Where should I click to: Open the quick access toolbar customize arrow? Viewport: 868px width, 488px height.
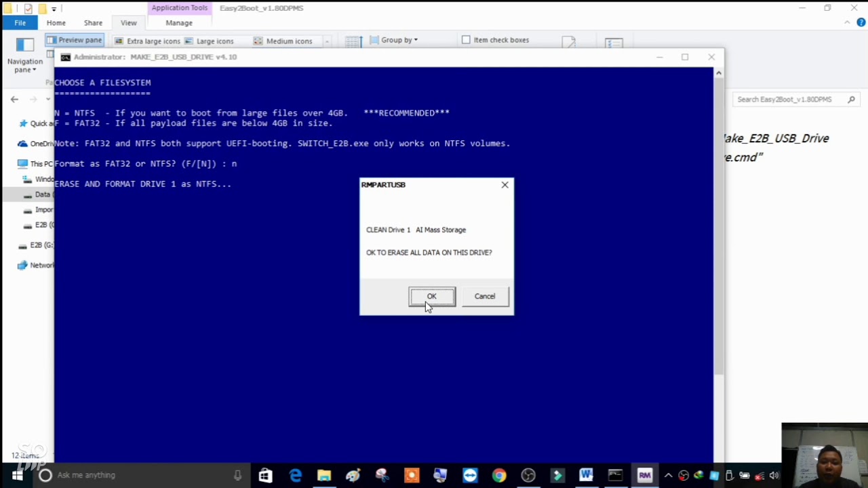(54, 9)
